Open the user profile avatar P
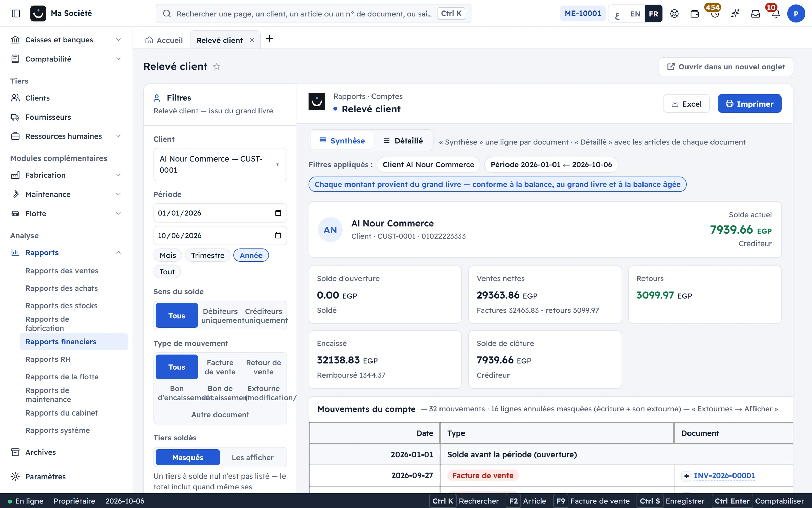This screenshot has height=508, width=812. click(x=796, y=14)
